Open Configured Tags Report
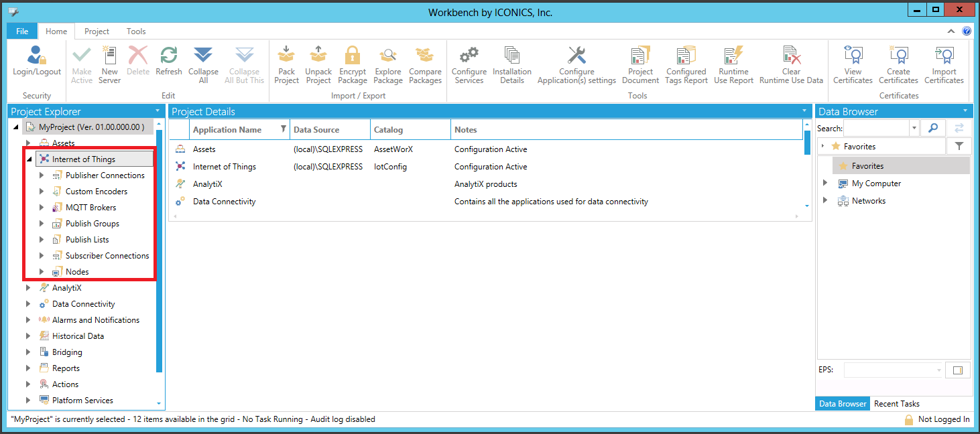This screenshot has height=434, width=980. [x=686, y=65]
